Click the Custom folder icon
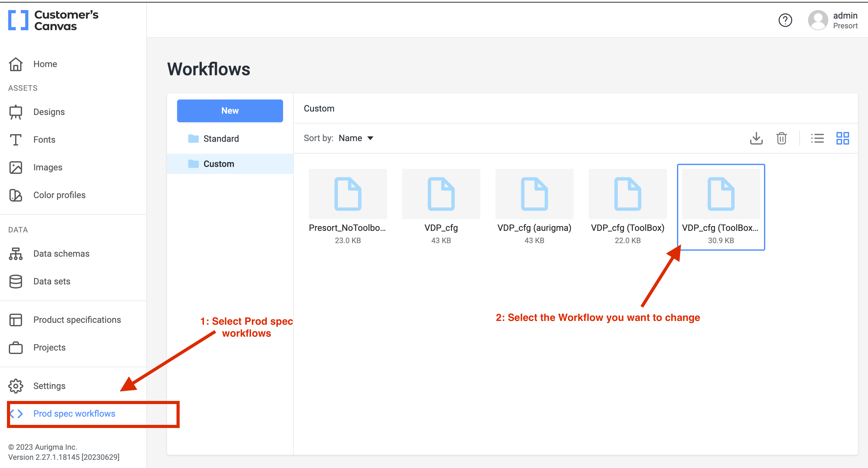This screenshot has width=868, height=468. click(193, 164)
